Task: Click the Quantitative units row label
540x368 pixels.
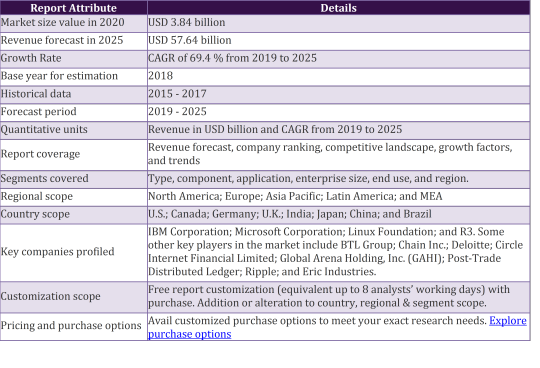Action: pos(44,130)
